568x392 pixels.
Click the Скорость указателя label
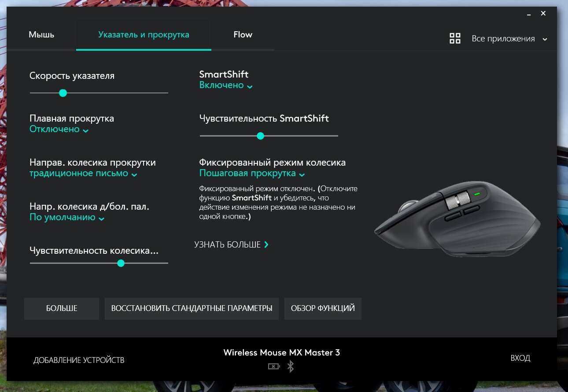pyautogui.click(x=72, y=76)
